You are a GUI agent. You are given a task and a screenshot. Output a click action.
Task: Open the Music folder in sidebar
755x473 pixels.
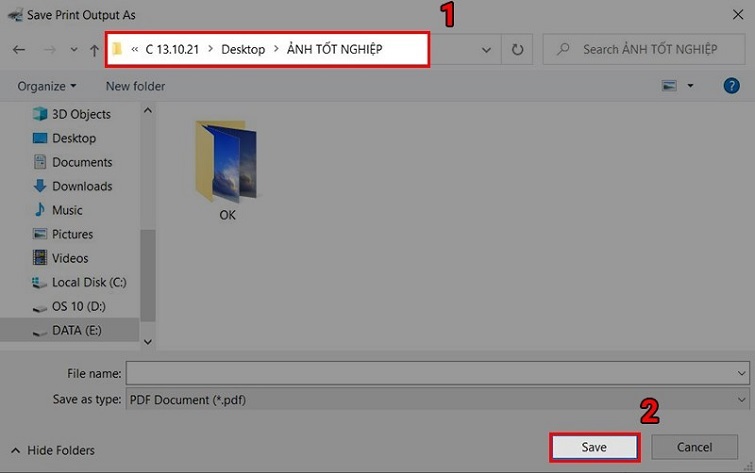pos(67,210)
